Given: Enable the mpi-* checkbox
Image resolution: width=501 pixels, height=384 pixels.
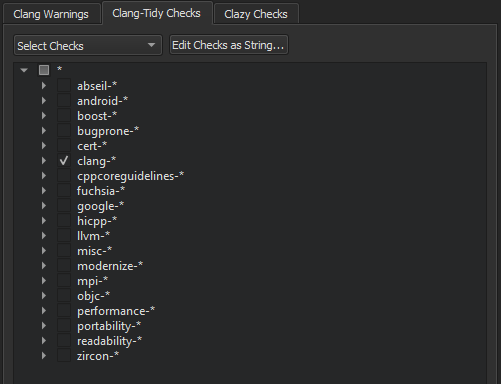Looking at the screenshot, I should click(64, 281).
